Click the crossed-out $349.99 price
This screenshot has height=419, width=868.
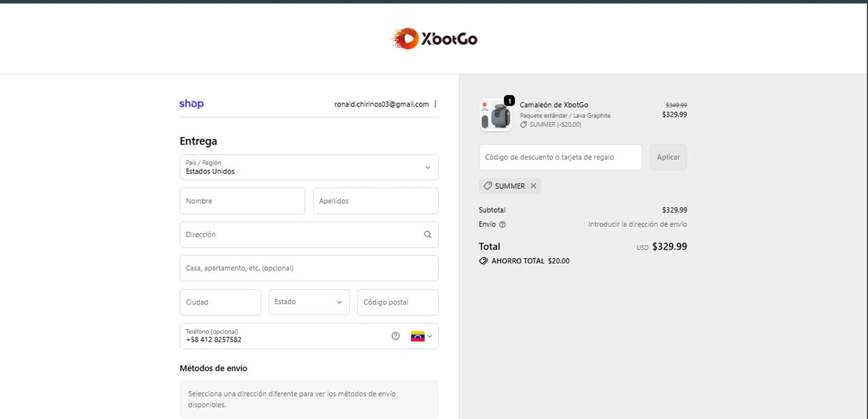pos(676,105)
